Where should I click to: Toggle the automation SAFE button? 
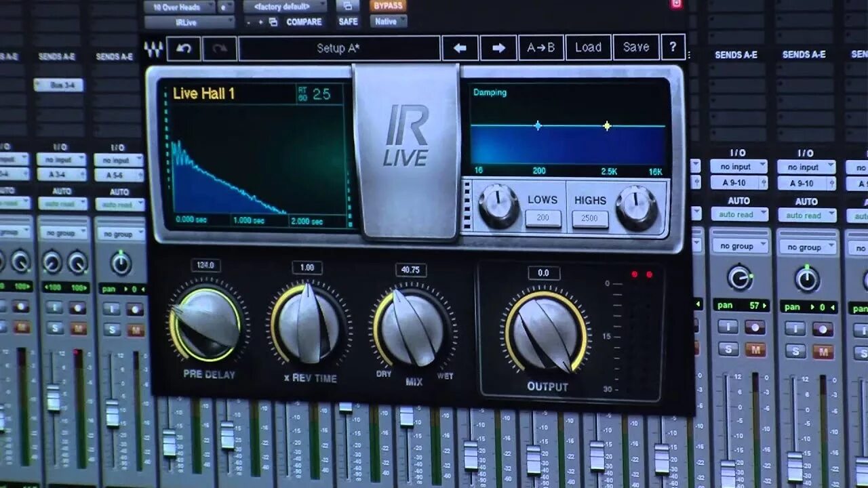(348, 22)
